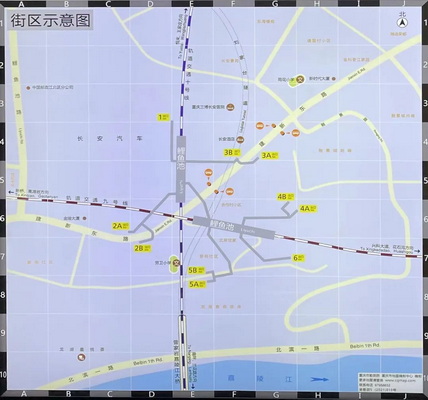Click the left arrow before To Xinqiao
The image size is (428, 400).
pyautogui.click(x=10, y=192)
